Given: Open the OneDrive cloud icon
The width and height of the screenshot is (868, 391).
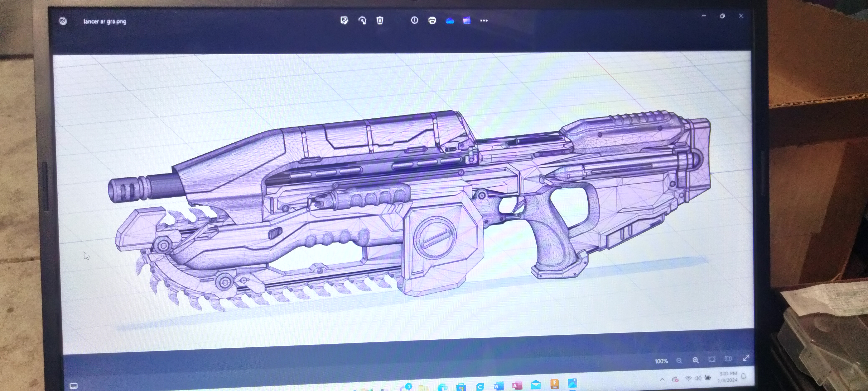Looking at the screenshot, I should tap(449, 21).
